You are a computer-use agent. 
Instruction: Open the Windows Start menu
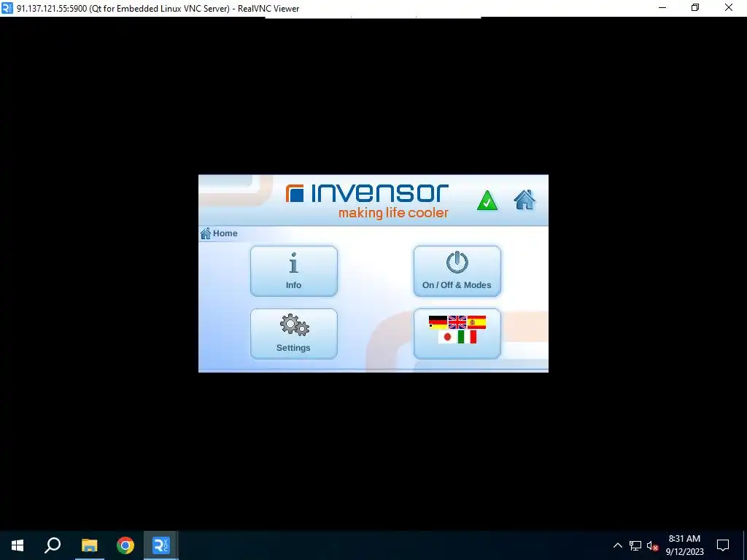click(x=18, y=545)
